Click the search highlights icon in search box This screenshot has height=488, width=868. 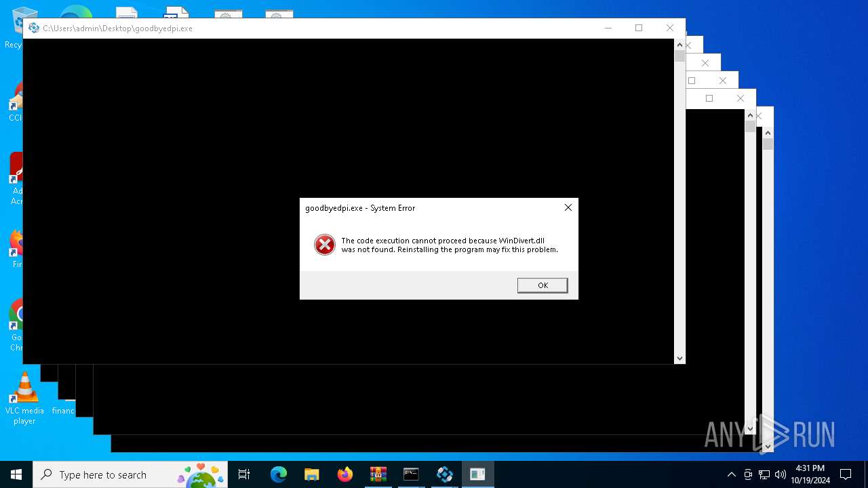coord(201,474)
